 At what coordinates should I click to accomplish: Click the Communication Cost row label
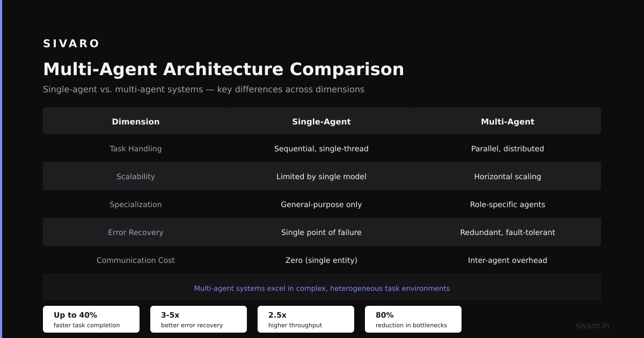coord(136,260)
